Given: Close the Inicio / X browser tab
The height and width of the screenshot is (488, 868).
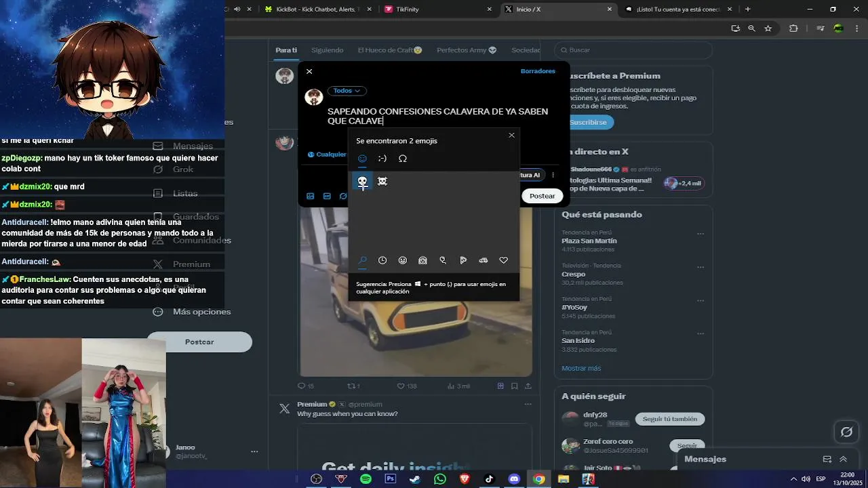Looking at the screenshot, I should click(x=609, y=9).
